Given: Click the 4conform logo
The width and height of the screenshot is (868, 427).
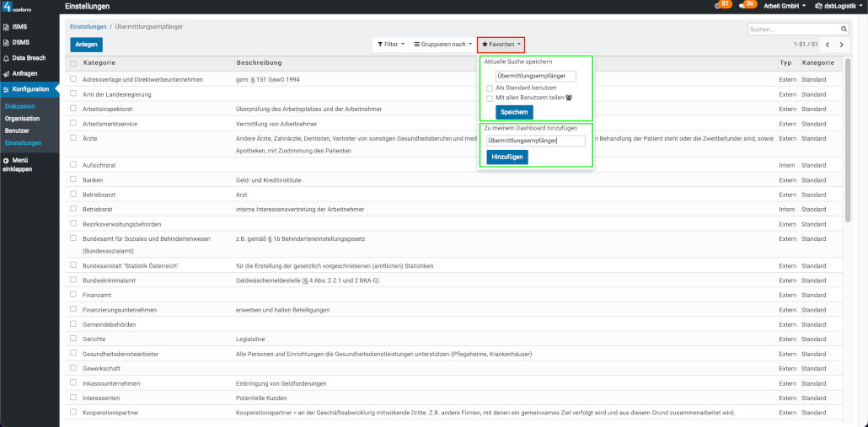Looking at the screenshot, I should (x=19, y=7).
